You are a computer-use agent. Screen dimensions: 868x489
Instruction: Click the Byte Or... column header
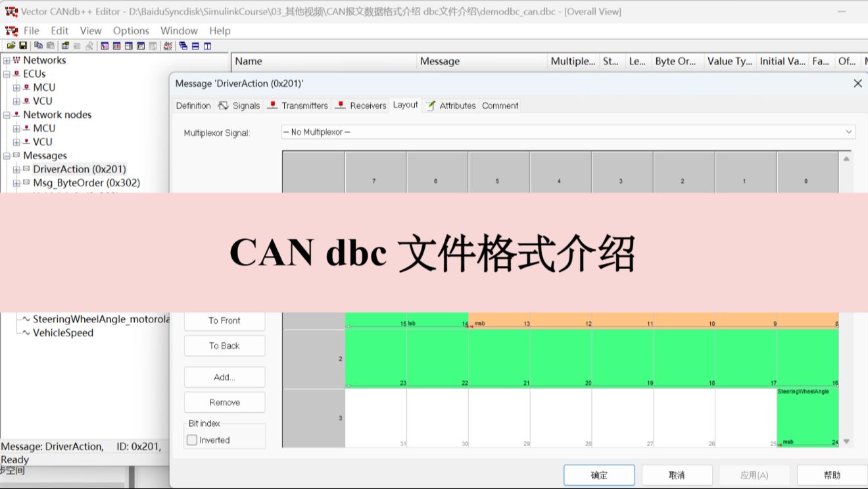coord(677,61)
